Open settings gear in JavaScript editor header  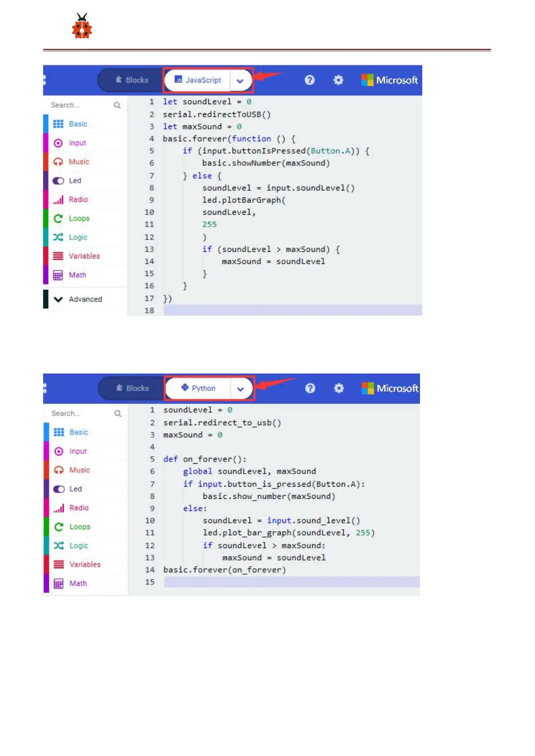point(338,80)
